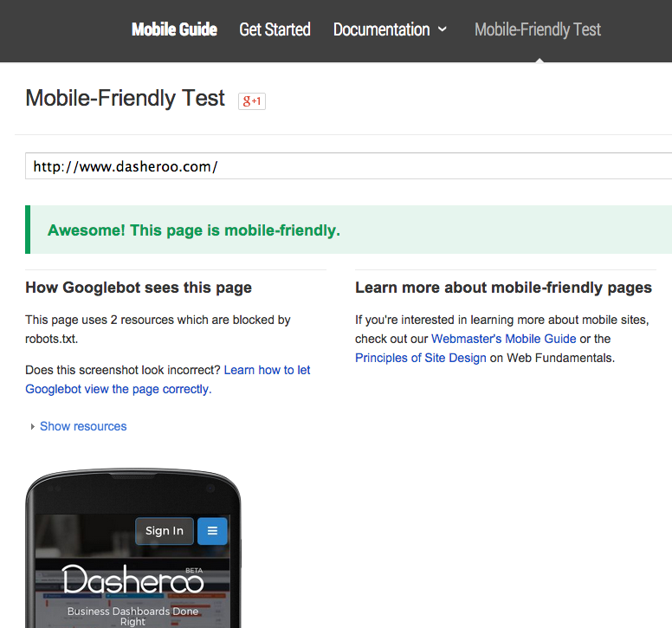Follow the Principles of Site Design link
This screenshot has height=628, width=672.
coord(420,358)
